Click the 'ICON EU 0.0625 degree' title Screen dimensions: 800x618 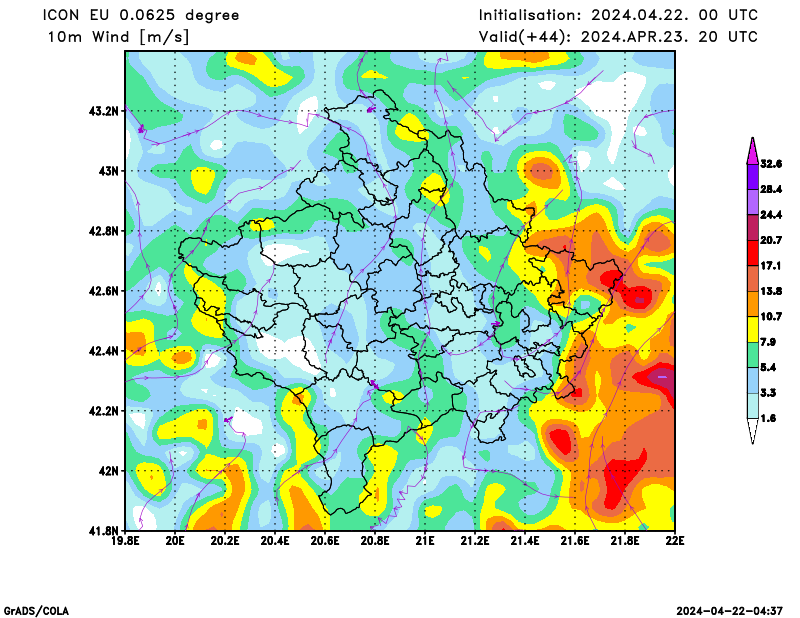(x=141, y=15)
